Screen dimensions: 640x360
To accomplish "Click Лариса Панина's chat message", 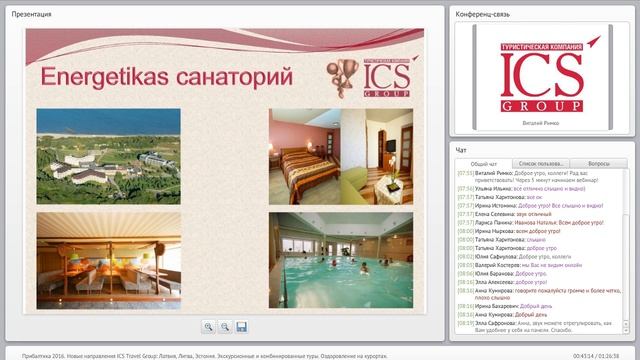I will (531, 222).
